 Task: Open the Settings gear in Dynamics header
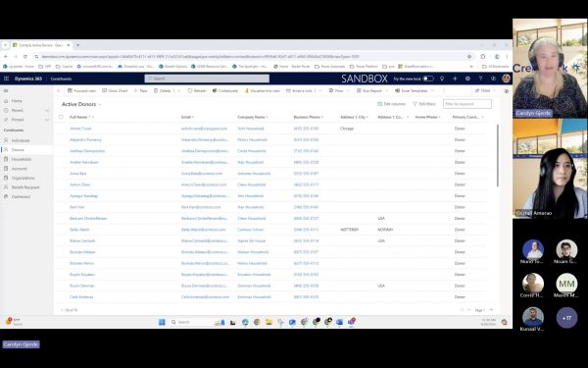pyautogui.click(x=467, y=79)
